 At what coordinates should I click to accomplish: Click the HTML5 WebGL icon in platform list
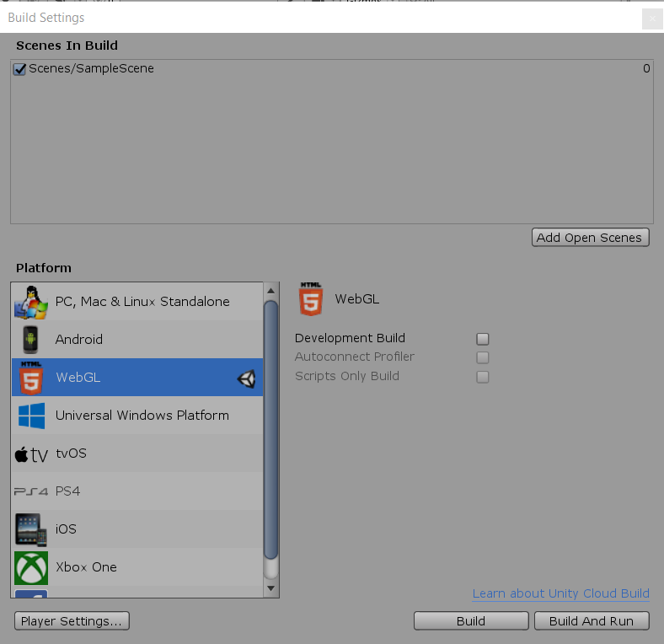(31, 378)
